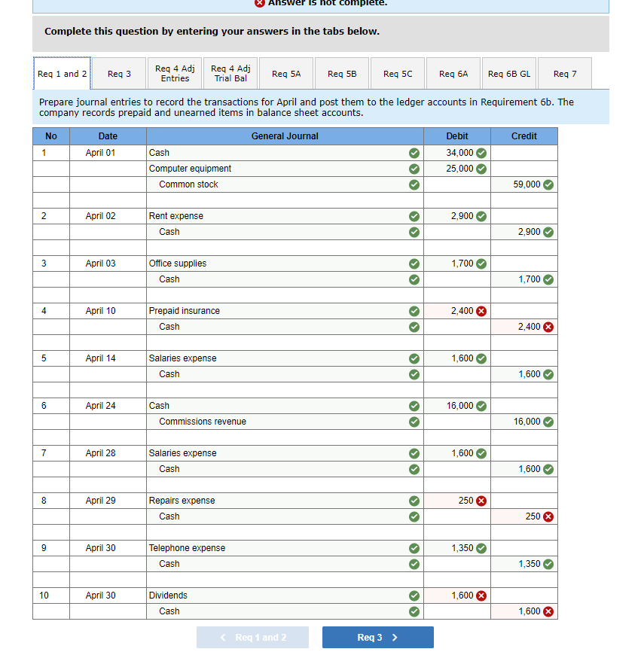644x658 pixels.
Task: Open the Req 1 and 2 tab
Action: pos(62,74)
